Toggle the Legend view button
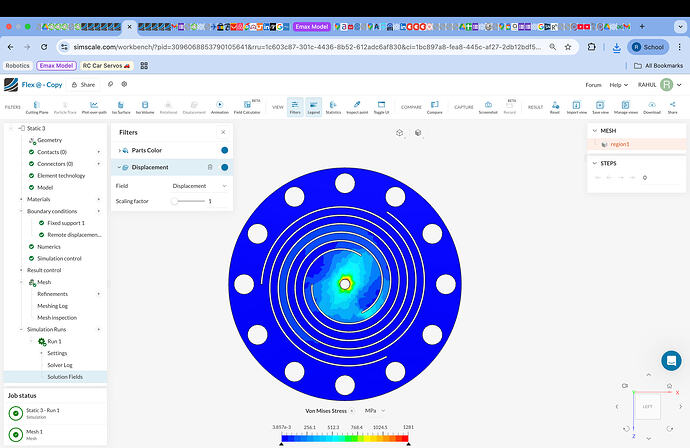690x448 pixels. point(313,106)
